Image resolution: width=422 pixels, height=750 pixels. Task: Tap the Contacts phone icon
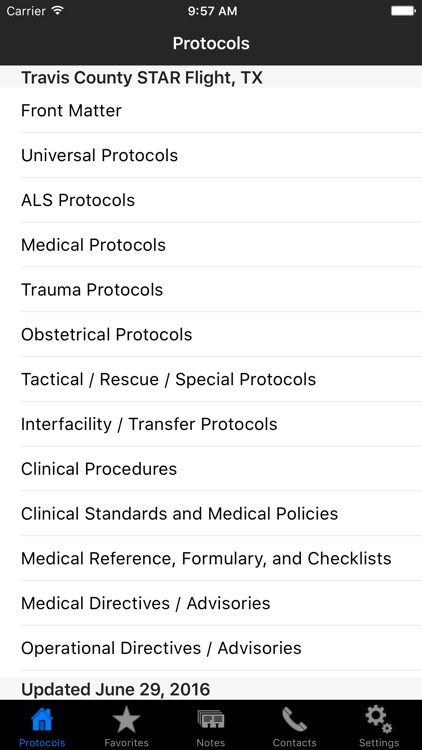pyautogui.click(x=294, y=720)
